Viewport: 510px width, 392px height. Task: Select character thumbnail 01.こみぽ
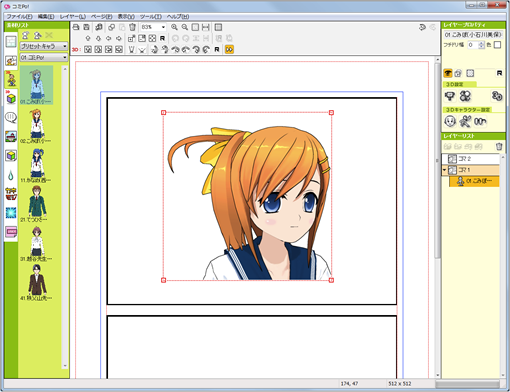[x=36, y=85]
